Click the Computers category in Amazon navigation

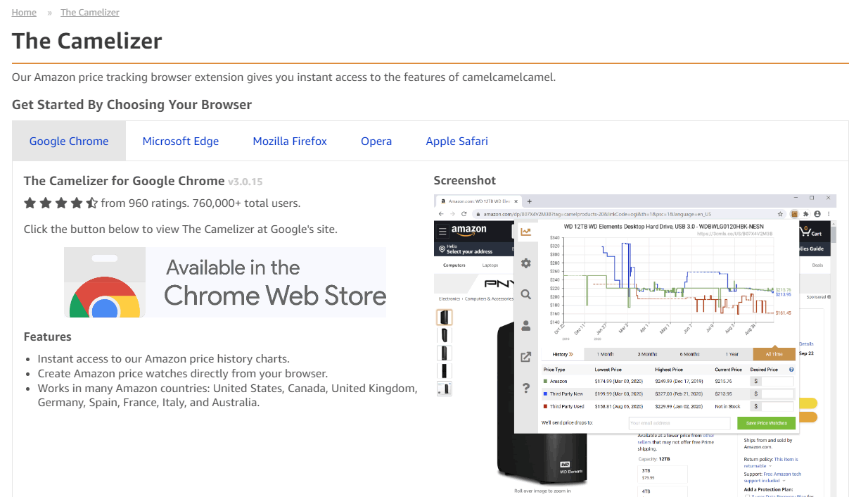coord(454,265)
